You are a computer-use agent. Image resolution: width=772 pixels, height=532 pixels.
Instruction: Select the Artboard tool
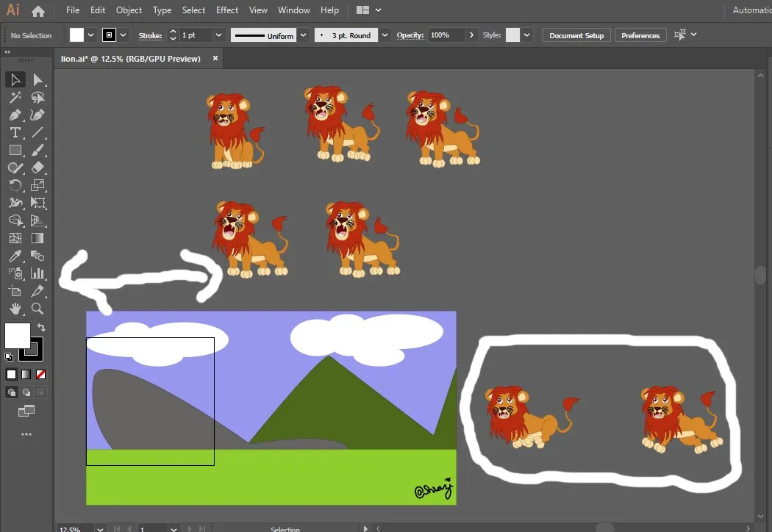[x=15, y=291]
